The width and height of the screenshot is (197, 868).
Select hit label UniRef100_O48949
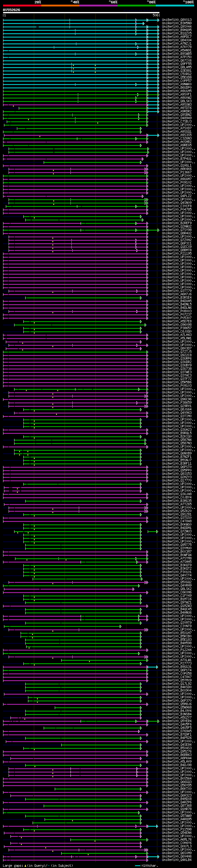(177, 118)
